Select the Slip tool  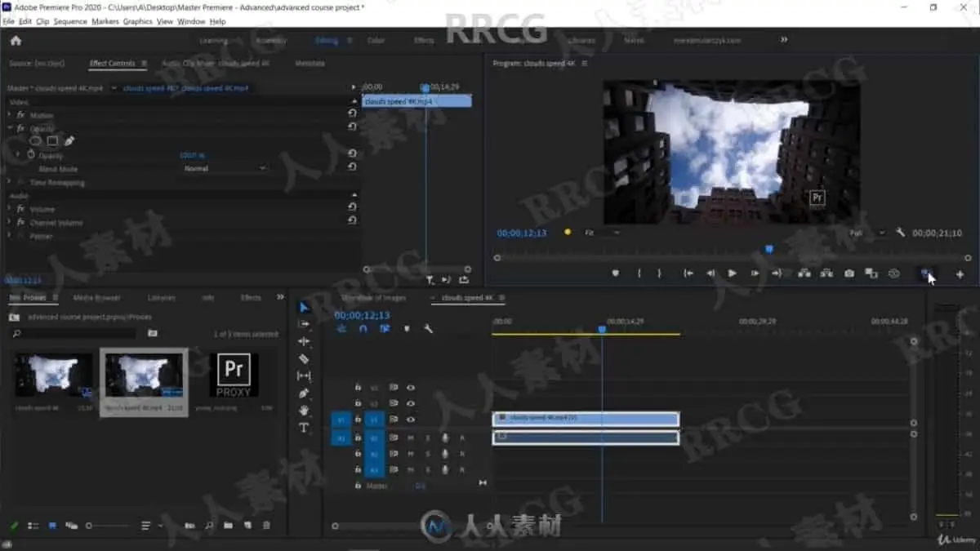tap(304, 375)
